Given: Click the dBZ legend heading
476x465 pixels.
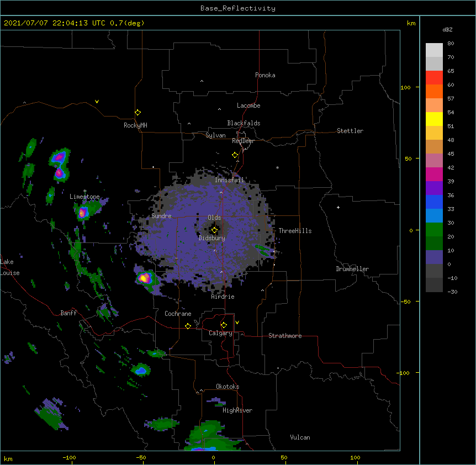Looking at the screenshot, I should coord(447,30).
